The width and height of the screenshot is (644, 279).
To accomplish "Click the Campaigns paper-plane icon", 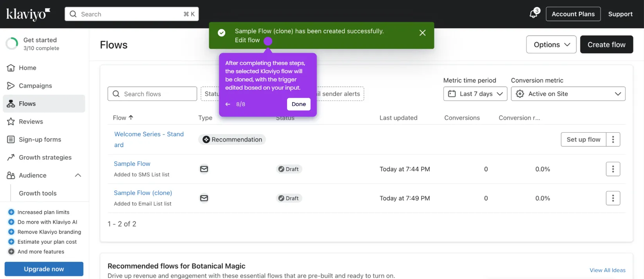I will point(11,86).
